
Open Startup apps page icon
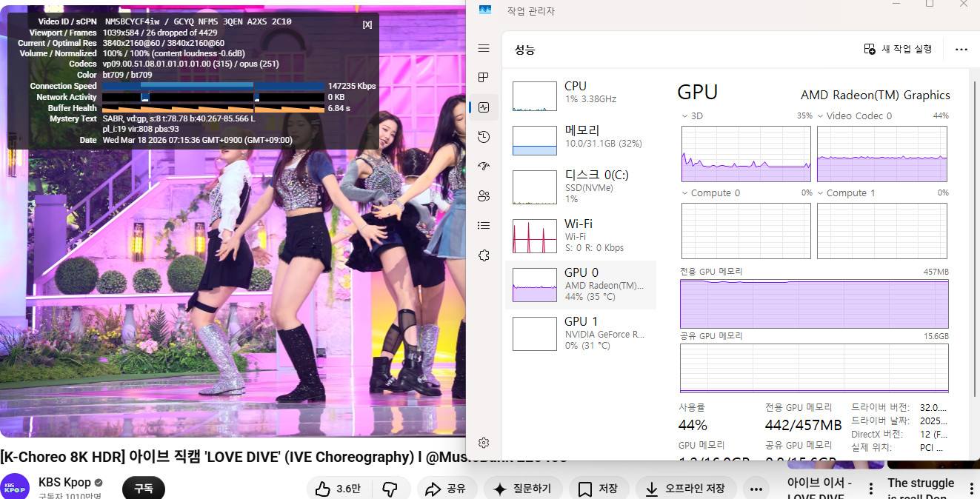click(x=484, y=167)
